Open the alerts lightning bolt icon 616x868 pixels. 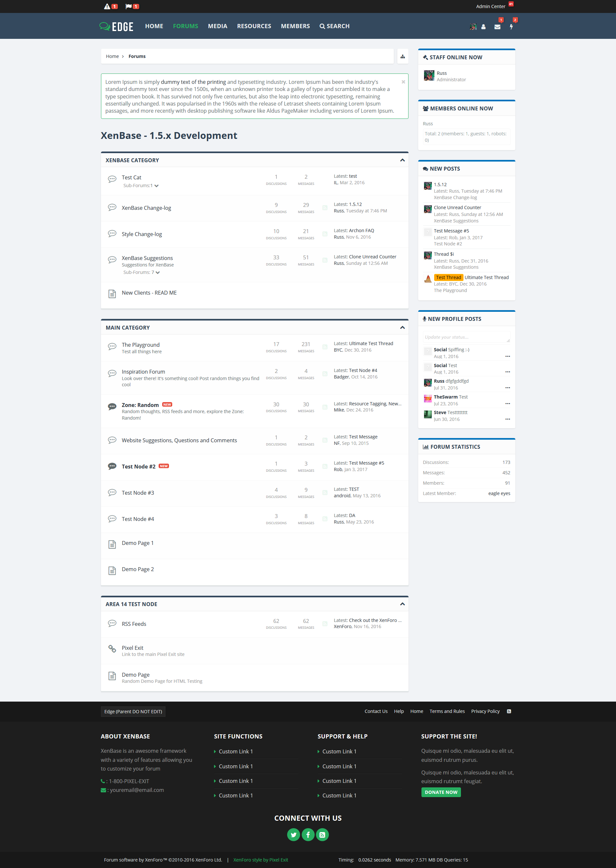coord(511,27)
